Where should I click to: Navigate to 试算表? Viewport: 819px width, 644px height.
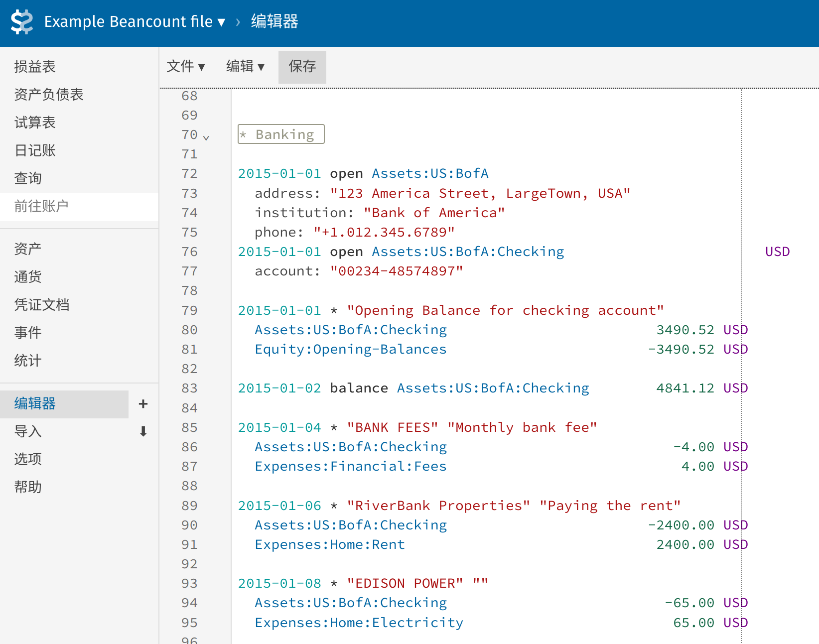(x=35, y=123)
